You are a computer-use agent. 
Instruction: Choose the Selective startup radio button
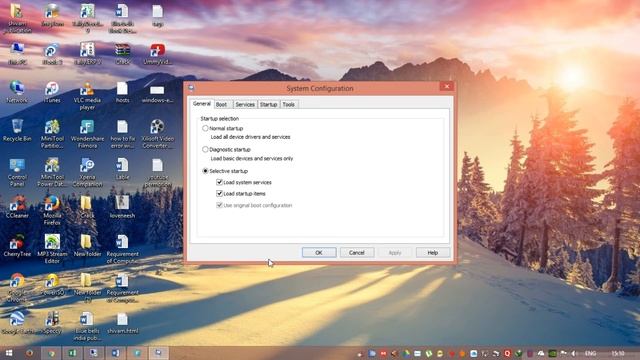pos(205,171)
